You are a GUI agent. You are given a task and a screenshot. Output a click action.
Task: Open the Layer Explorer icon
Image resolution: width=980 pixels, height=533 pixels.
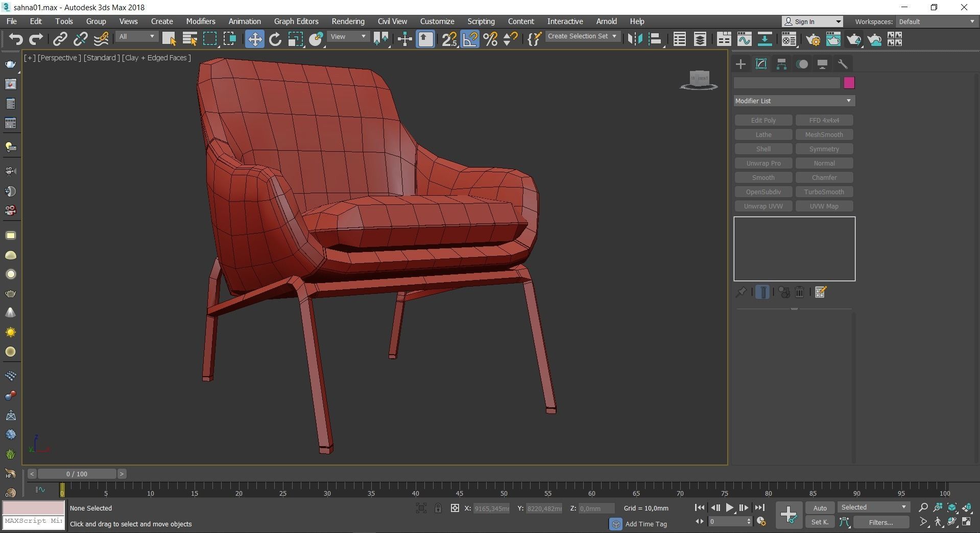click(700, 39)
